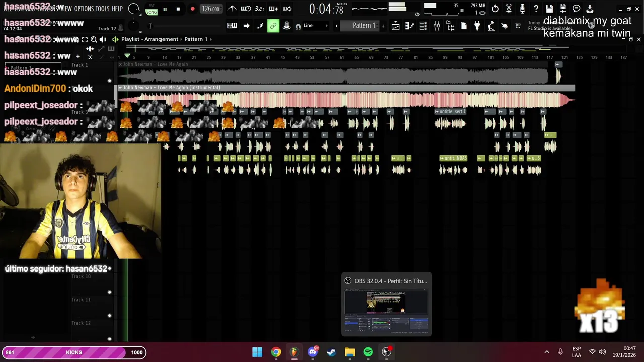
Task: Arm the red record button
Action: (192, 9)
